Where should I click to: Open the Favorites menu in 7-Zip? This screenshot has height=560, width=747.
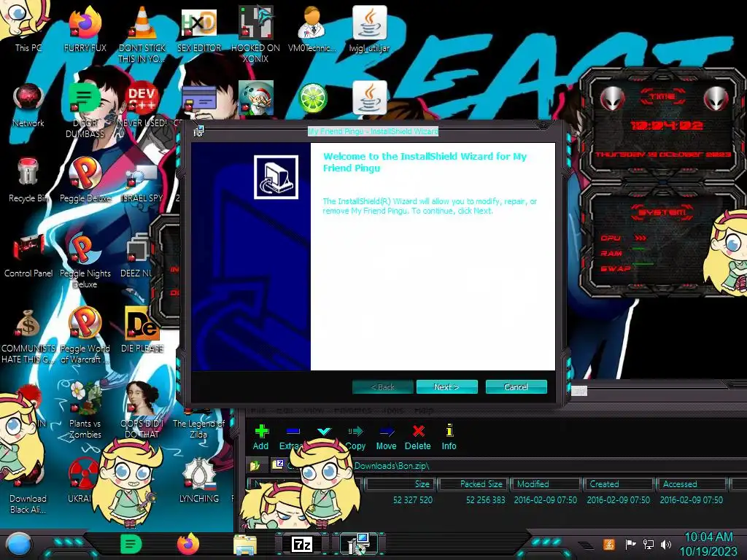(x=352, y=410)
